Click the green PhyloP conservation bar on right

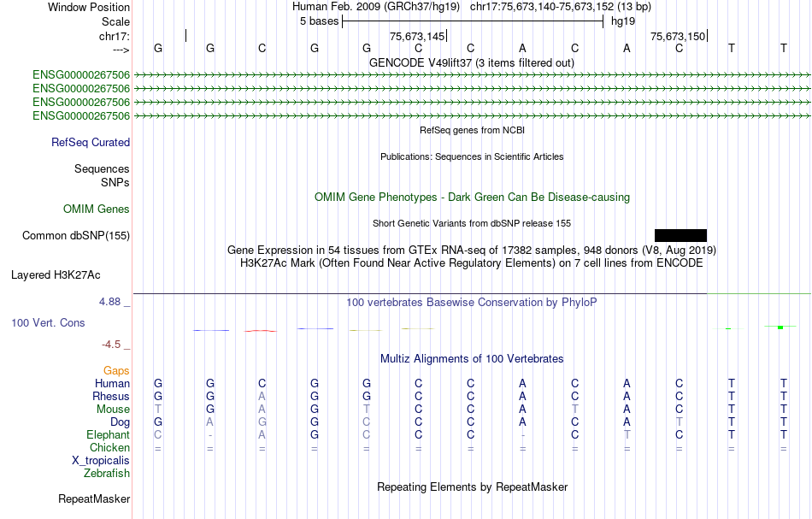click(x=780, y=327)
